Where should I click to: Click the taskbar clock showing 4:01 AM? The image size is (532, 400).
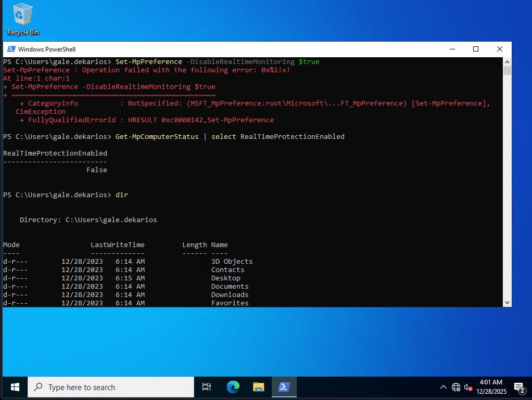pos(491,387)
